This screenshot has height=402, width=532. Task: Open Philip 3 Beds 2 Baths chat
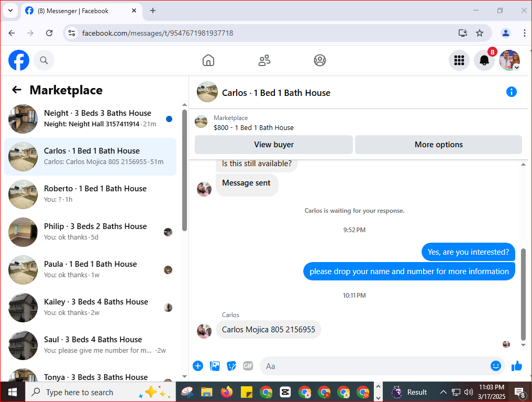point(91,232)
